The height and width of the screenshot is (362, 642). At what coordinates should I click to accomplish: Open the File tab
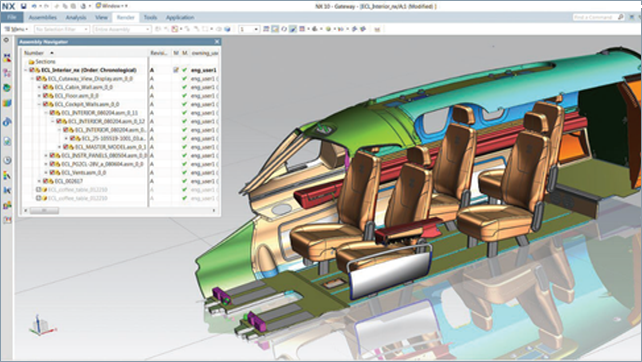(x=11, y=17)
